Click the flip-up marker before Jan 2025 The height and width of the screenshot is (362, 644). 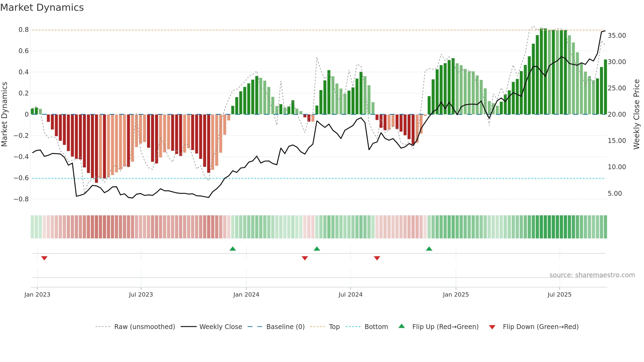[x=429, y=249]
